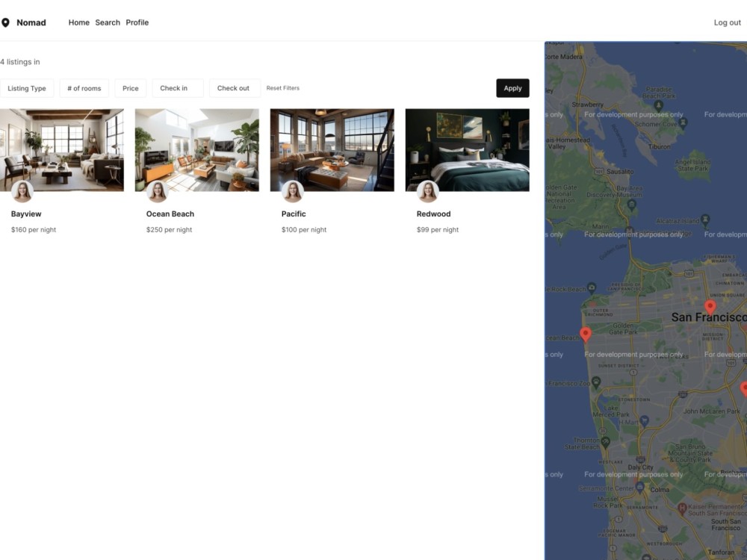Click the Thornton State Beach map marker

pyautogui.click(x=606, y=441)
